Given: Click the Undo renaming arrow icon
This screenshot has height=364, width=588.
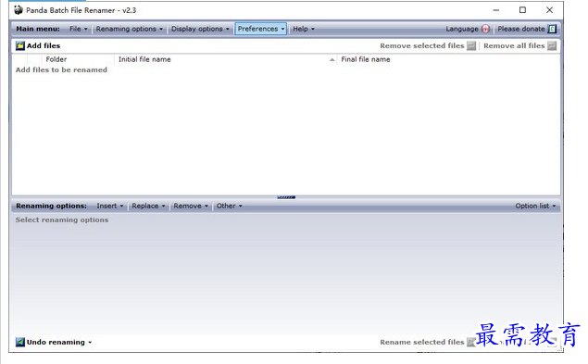Looking at the screenshot, I should (20, 342).
